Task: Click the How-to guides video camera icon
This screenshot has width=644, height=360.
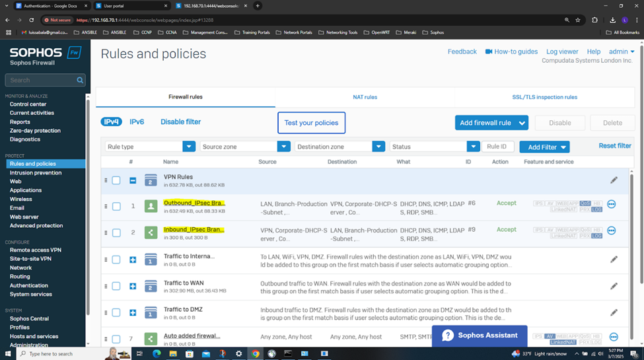Action: (489, 52)
